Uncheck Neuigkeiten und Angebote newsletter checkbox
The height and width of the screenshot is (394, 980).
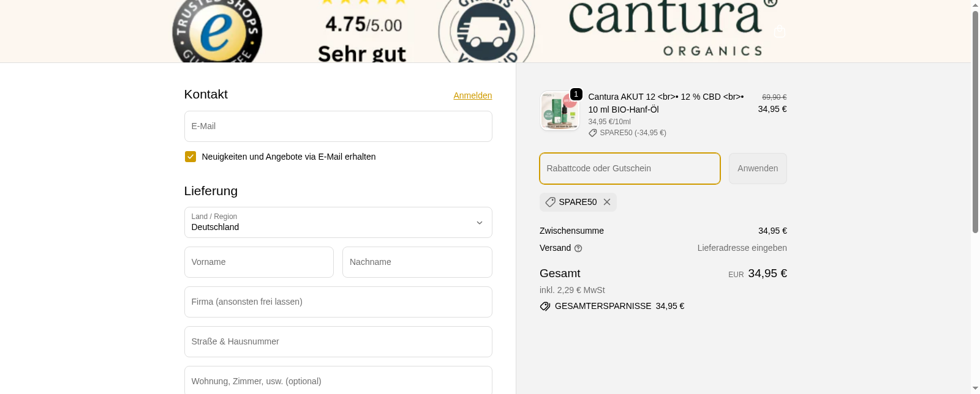190,157
